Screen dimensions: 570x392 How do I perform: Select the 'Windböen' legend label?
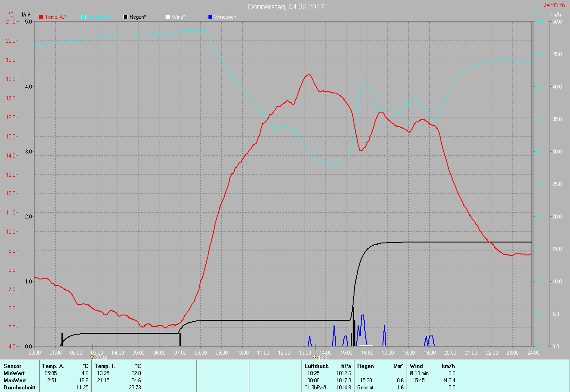pyautogui.click(x=225, y=17)
